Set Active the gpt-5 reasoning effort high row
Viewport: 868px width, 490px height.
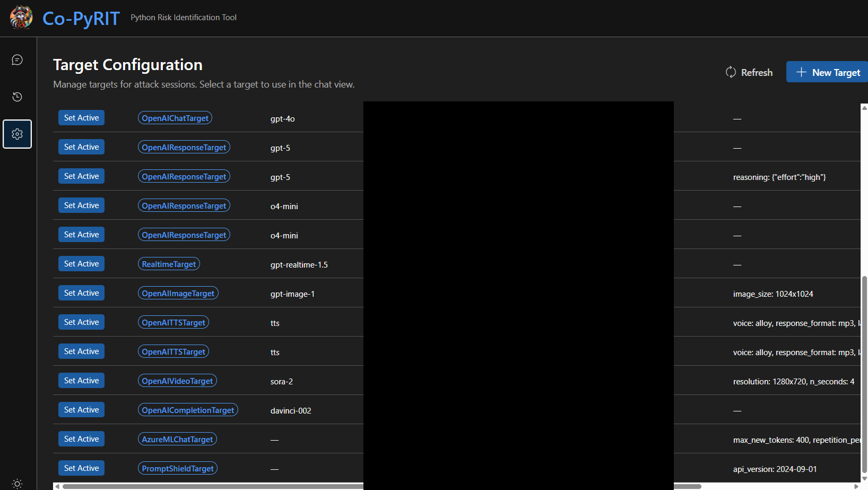(81, 176)
